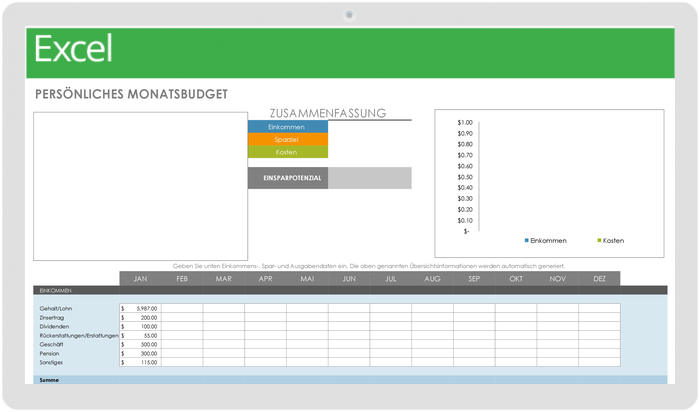Select the 5,987.00 January salary cell
Screen dimensions: 700x412
140,308
